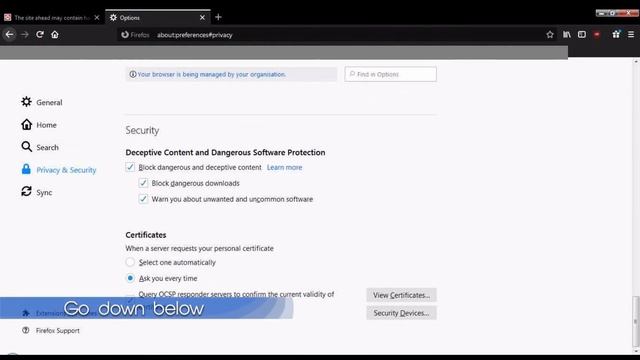
Task: Reload the current page
Action: click(x=40, y=35)
